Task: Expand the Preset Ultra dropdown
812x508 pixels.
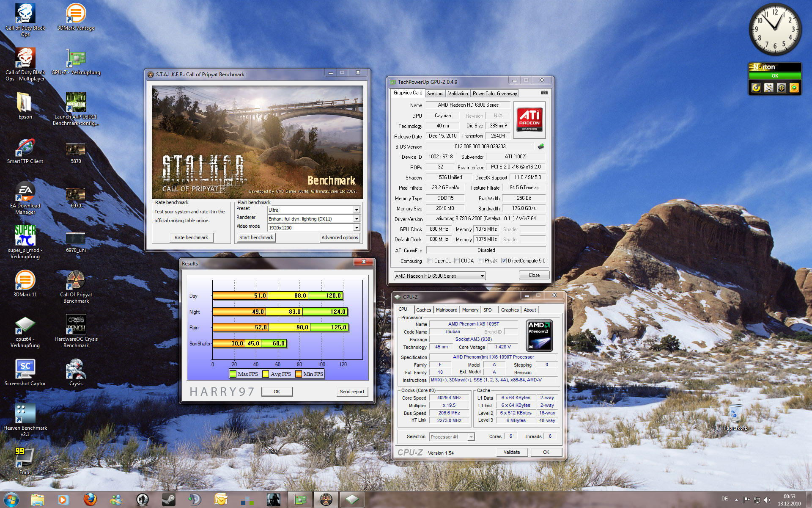Action: pos(356,210)
